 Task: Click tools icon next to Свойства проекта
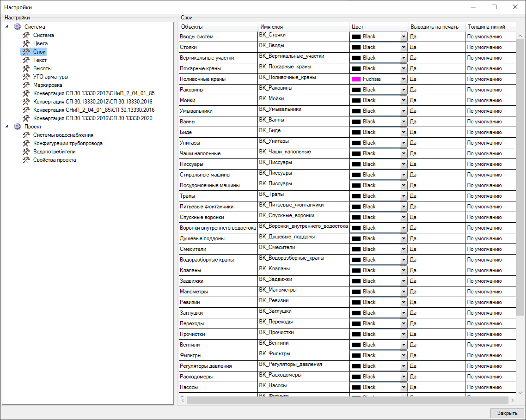pos(26,160)
